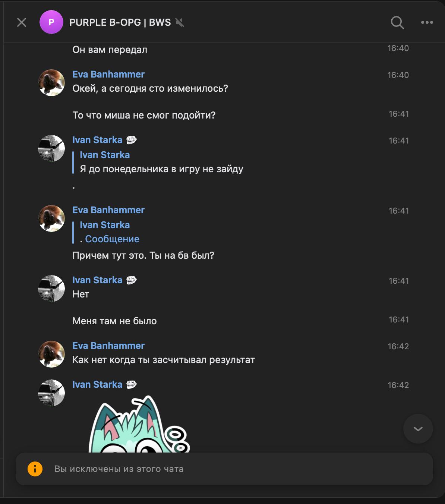445x504 pixels.
Task: Select the message "Меня там не было"
Action: [x=114, y=321]
